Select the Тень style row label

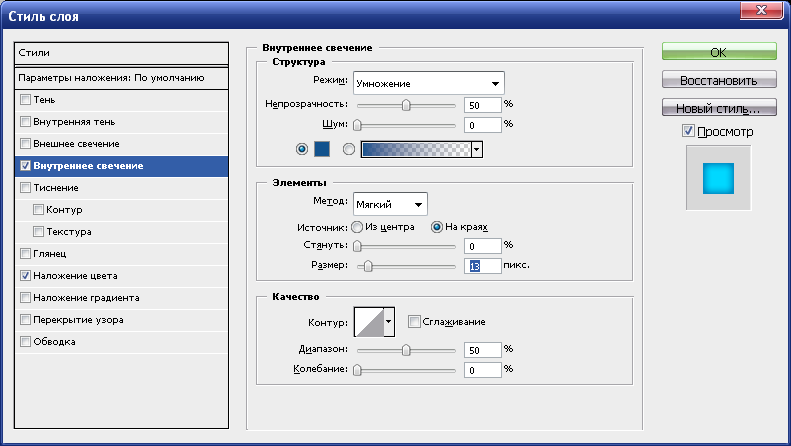tap(44, 100)
